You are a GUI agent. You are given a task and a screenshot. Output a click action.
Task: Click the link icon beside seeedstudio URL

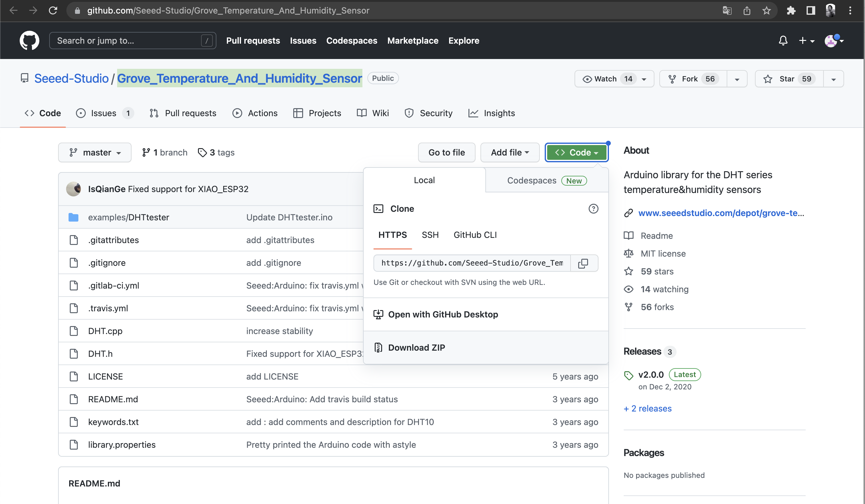tap(629, 213)
